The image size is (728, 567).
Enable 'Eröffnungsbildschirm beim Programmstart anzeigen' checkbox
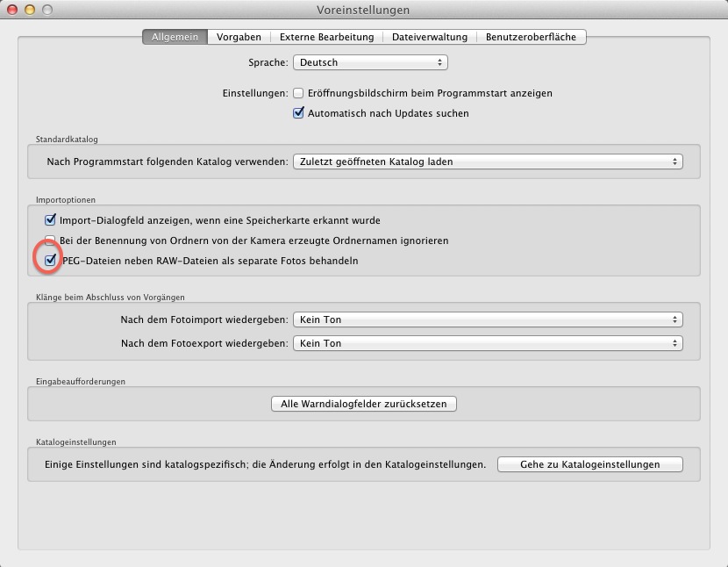(299, 93)
